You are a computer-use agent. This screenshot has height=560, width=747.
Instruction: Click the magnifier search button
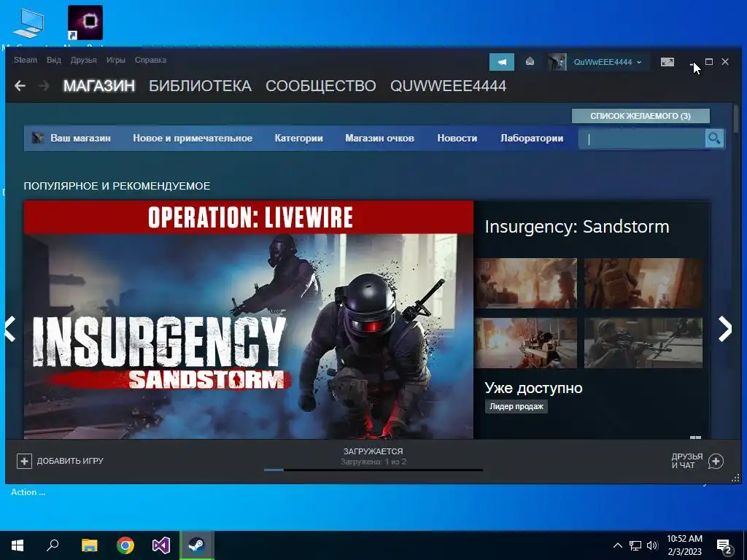tap(714, 139)
